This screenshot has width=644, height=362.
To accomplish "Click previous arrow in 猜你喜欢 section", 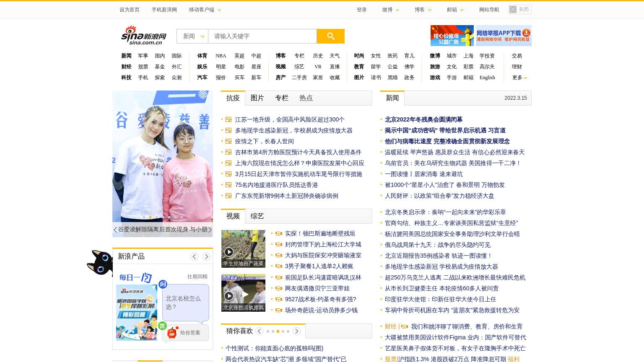I will click(260, 331).
